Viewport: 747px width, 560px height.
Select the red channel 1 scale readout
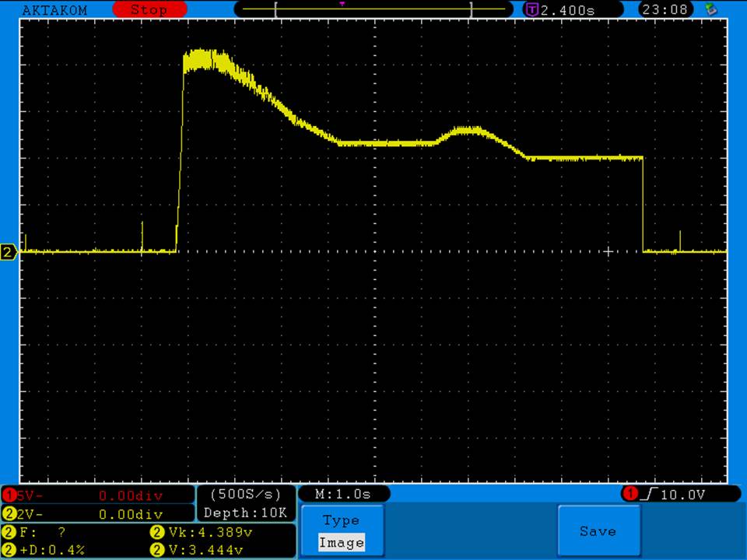click(x=98, y=495)
